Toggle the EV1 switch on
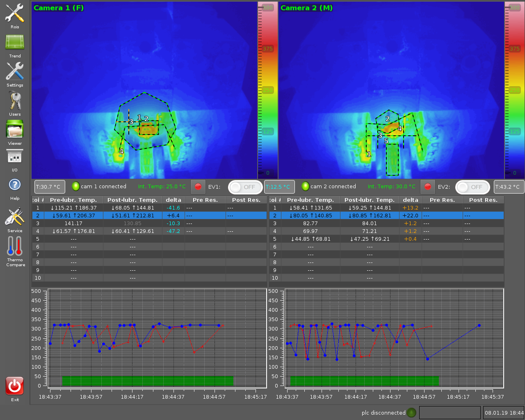This screenshot has height=420, width=525. click(x=245, y=187)
